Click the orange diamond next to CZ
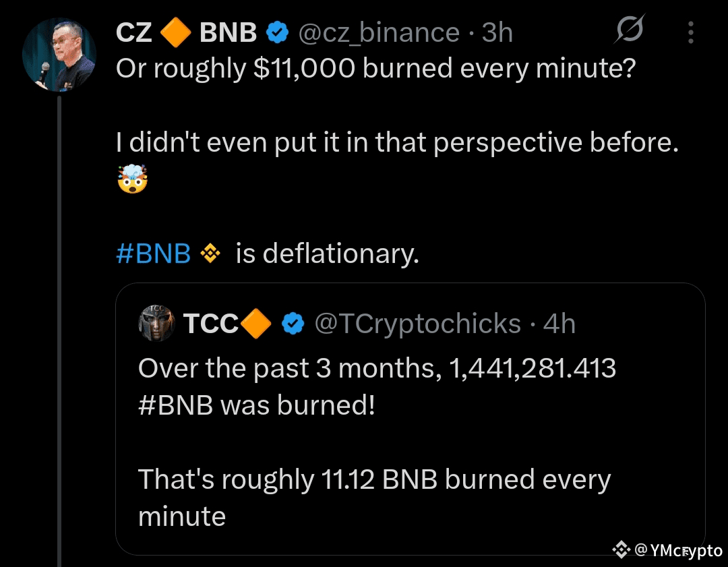Screen dimensions: 728x567 (177, 32)
